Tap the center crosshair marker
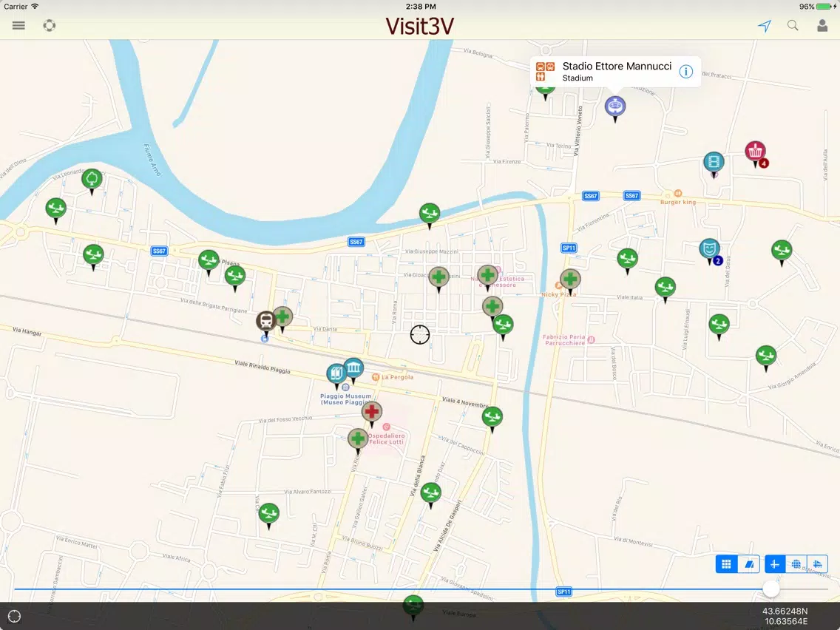The width and height of the screenshot is (840, 630). (x=420, y=334)
